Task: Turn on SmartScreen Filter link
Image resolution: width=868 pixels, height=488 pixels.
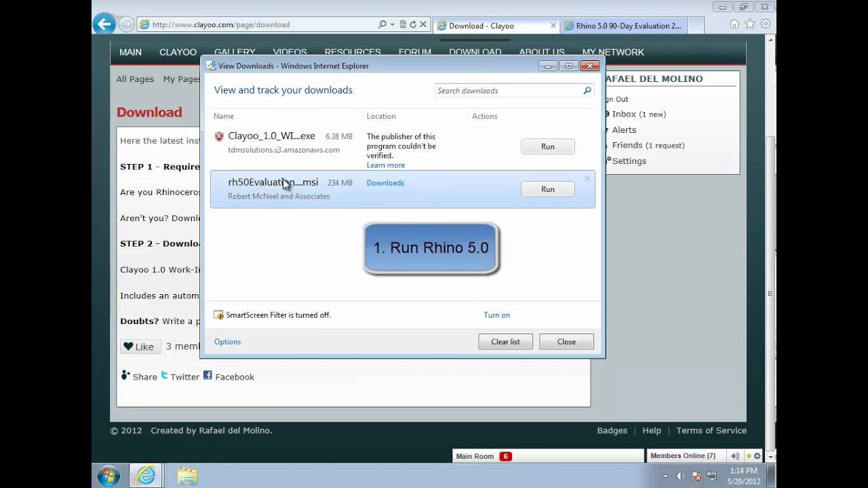Action: click(496, 315)
